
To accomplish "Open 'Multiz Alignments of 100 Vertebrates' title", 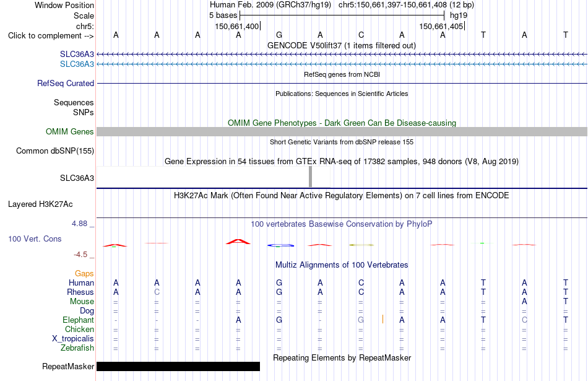I will click(342, 265).
